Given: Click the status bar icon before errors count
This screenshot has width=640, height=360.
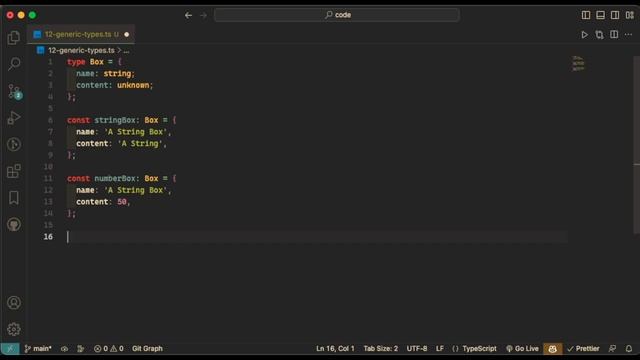Looking at the screenshot, I should (x=80, y=349).
